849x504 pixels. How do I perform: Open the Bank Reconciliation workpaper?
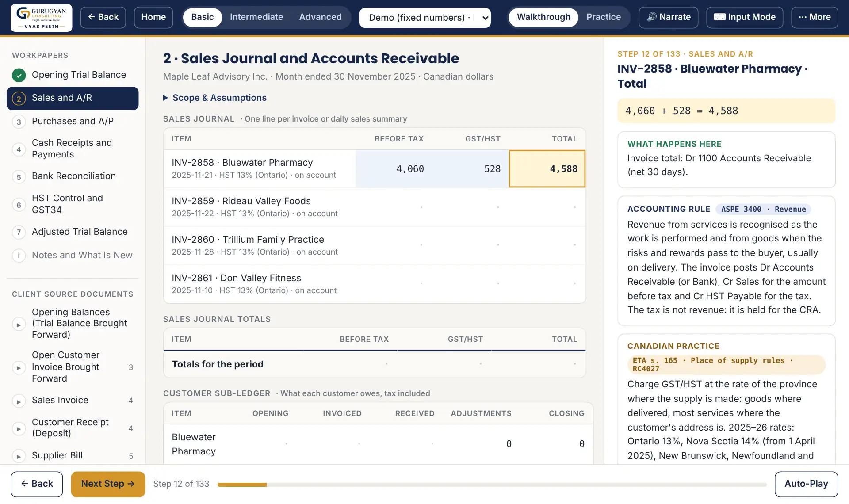[x=73, y=176]
